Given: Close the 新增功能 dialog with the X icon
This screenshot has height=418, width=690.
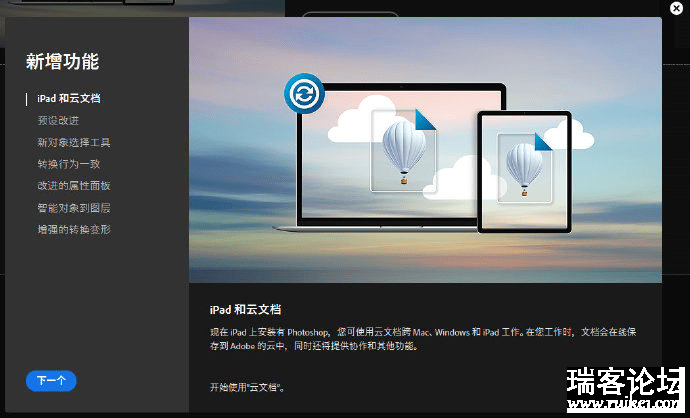Looking at the screenshot, I should 676,8.
